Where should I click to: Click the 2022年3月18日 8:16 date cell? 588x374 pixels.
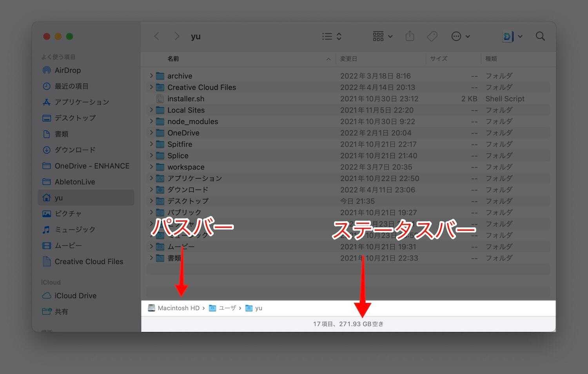(x=376, y=76)
